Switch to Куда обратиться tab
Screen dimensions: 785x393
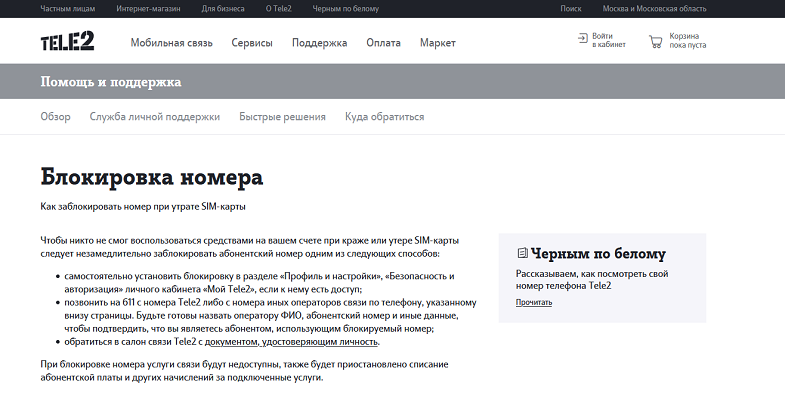(x=384, y=117)
